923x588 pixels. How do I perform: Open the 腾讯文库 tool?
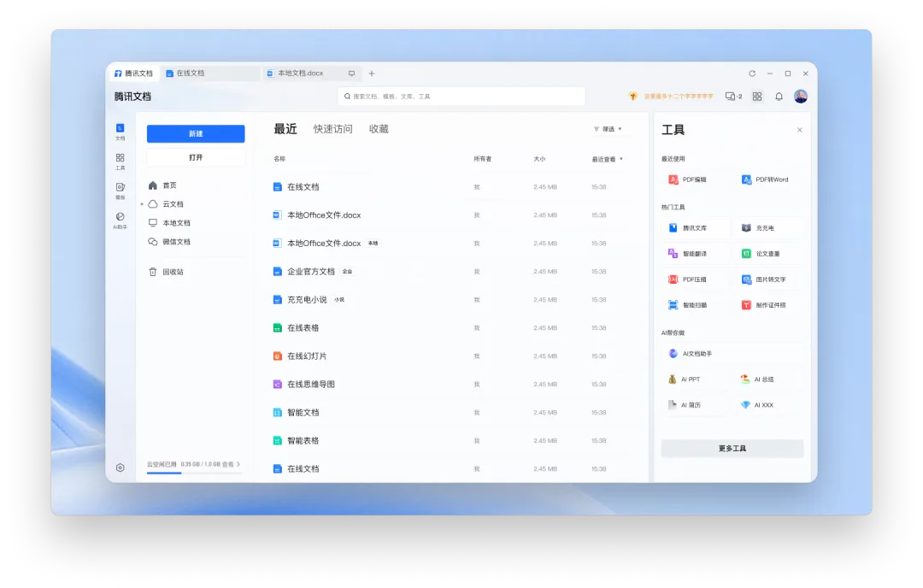[x=695, y=228]
